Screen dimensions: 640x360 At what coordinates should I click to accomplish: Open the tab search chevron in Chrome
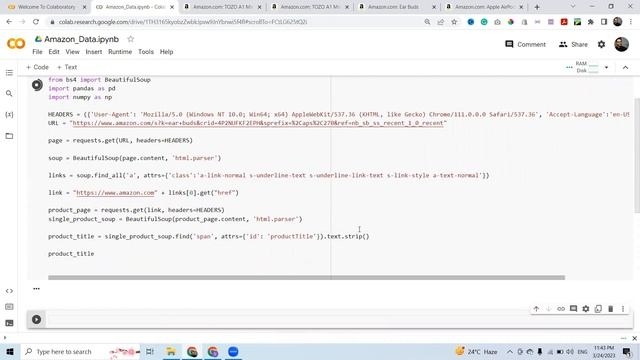click(x=573, y=7)
